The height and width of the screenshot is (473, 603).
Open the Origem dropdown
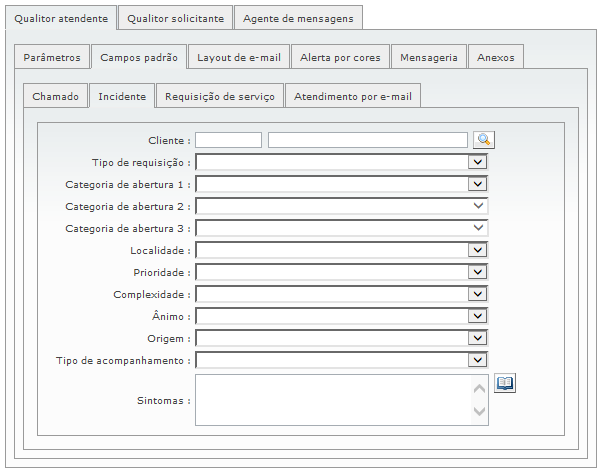click(341, 338)
